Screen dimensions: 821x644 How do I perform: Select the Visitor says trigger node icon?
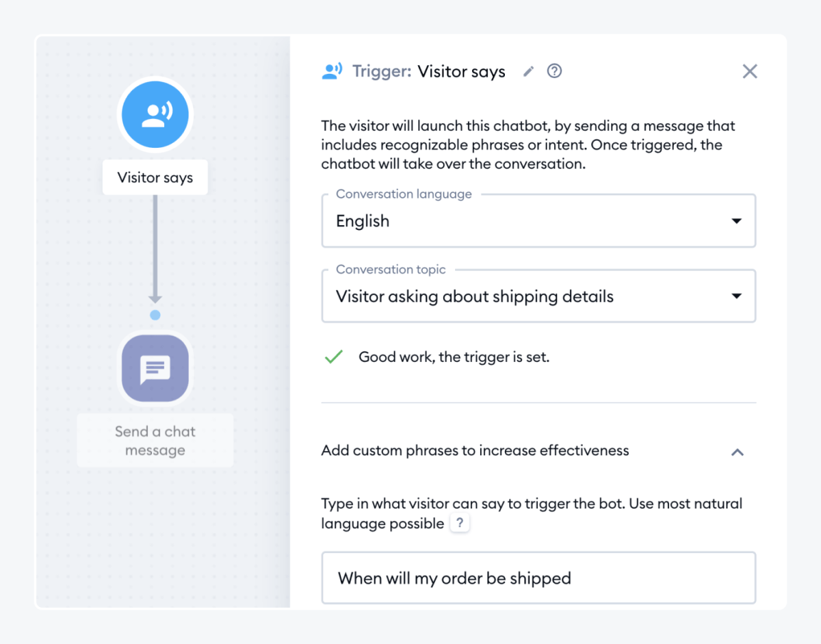click(x=155, y=114)
